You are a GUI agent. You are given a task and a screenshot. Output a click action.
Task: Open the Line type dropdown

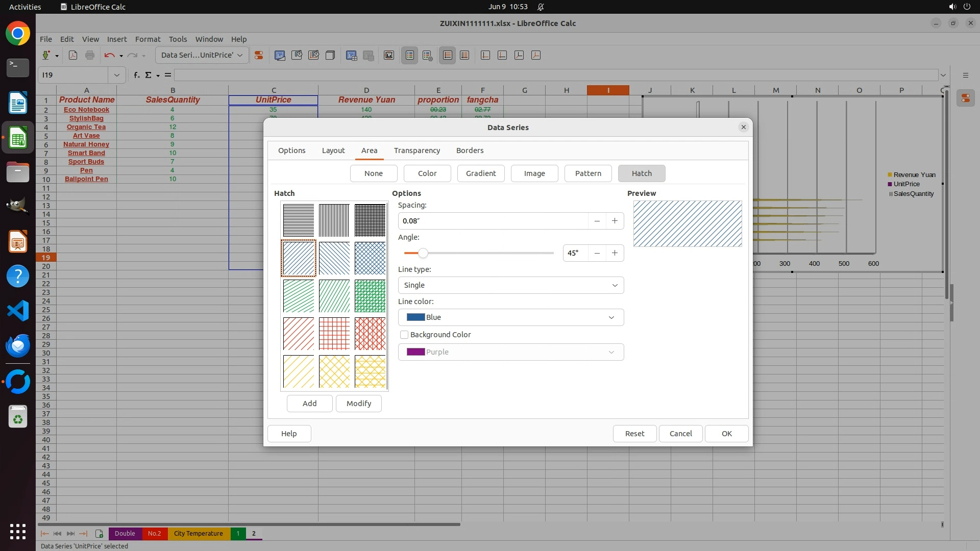[510, 285]
